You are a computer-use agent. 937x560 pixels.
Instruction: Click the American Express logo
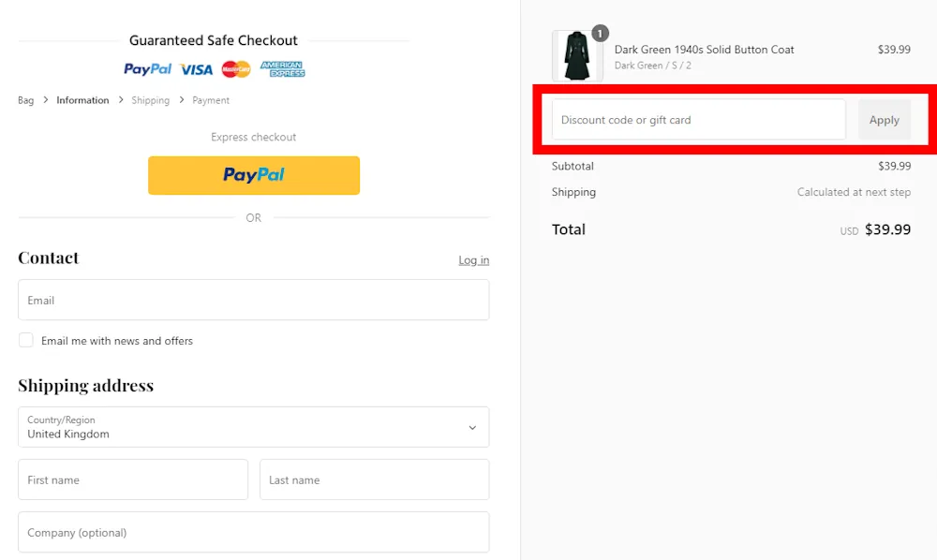click(x=282, y=69)
